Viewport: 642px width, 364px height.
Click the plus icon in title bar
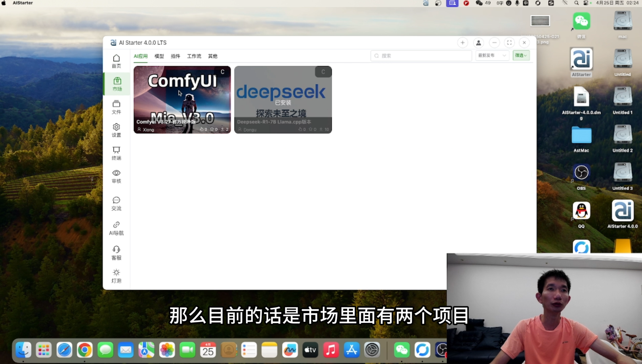coord(463,43)
